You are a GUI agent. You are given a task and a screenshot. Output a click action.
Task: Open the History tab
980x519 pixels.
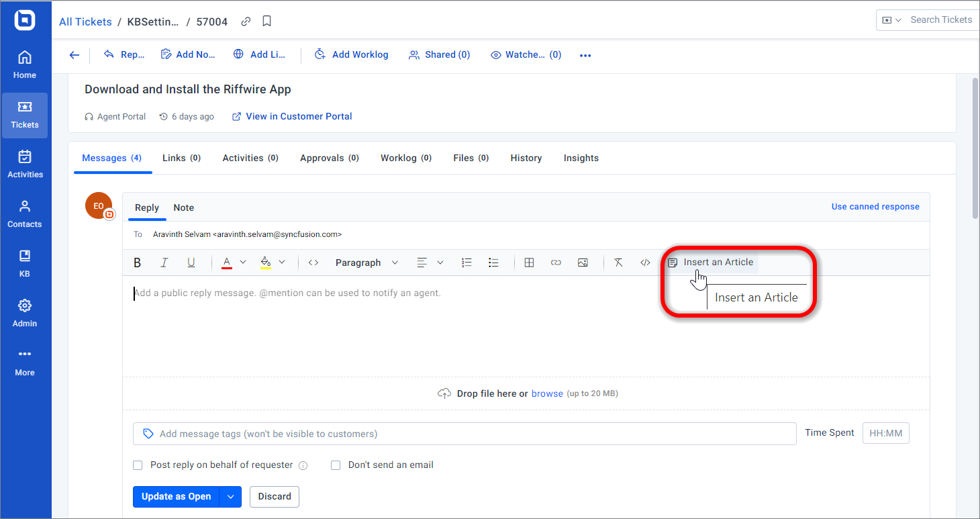click(526, 158)
